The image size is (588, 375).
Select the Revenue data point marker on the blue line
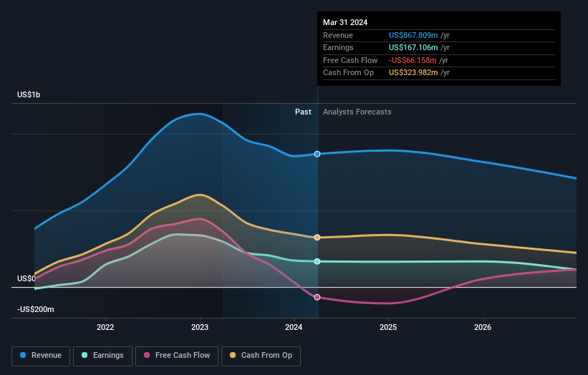[x=317, y=154]
